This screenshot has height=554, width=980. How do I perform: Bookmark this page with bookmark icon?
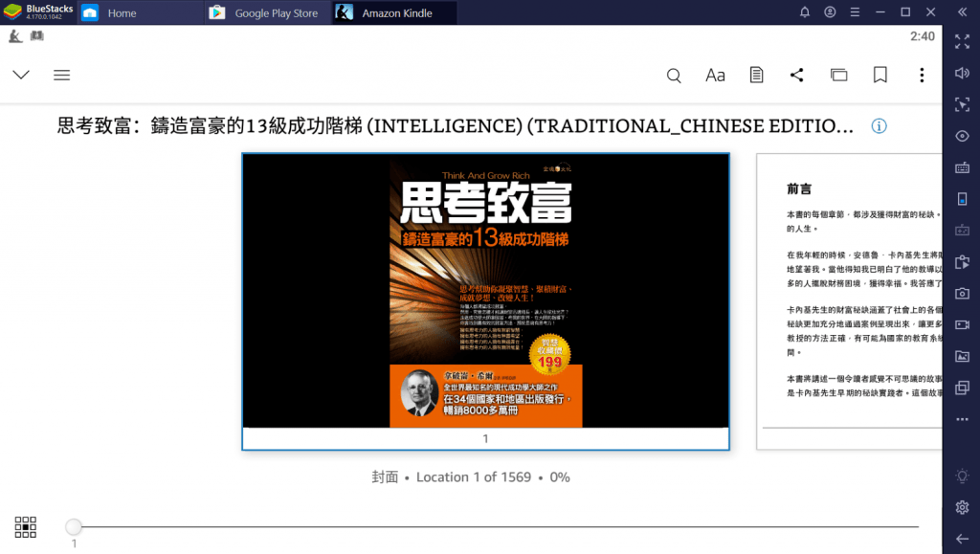[880, 76]
